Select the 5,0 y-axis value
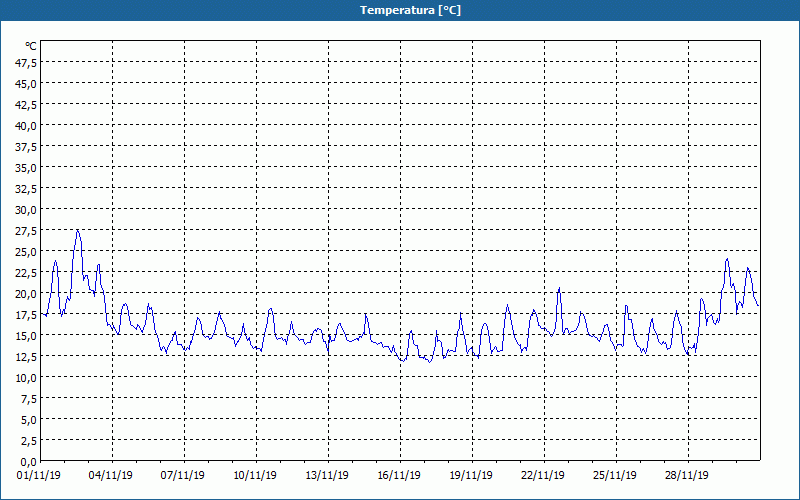The width and height of the screenshot is (800, 500). tap(29, 419)
